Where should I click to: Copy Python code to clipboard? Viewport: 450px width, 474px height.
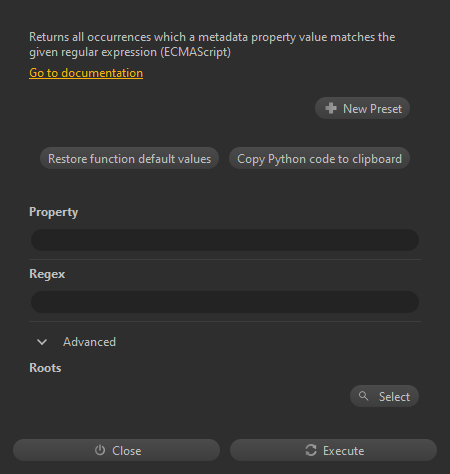(319, 158)
